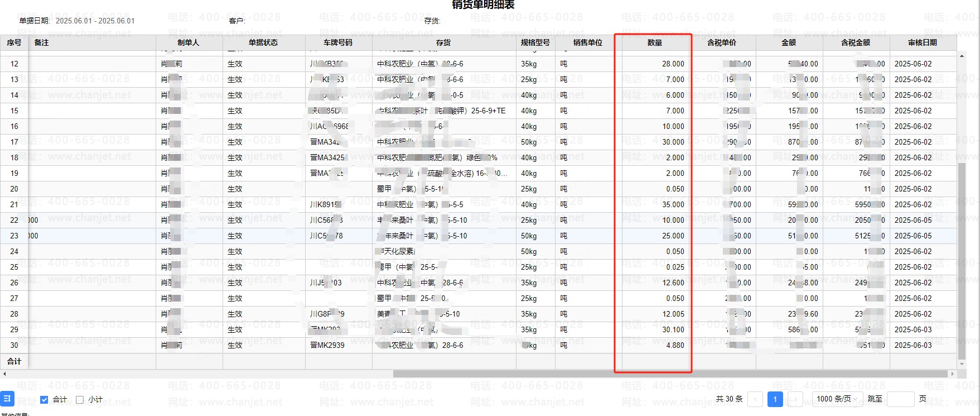Open the 1000 条/页 page size dropdown
The width and height of the screenshot is (980, 416).
tap(837, 399)
